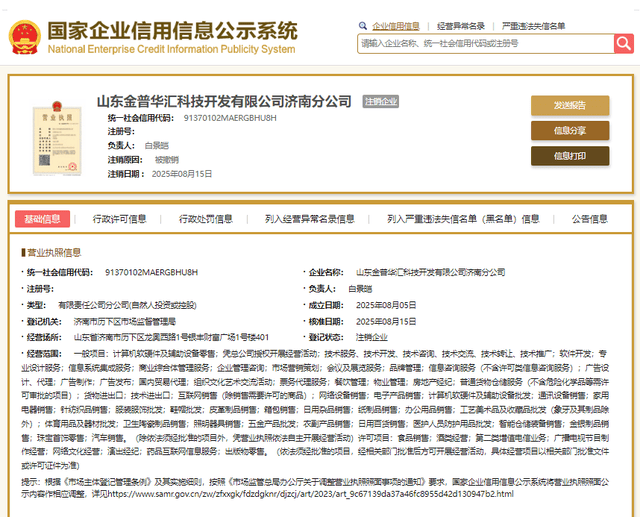Click the English subtitle National Enterprise Credit Information Publicity System
Viewport: 640px width, 517px height.
pyautogui.click(x=171, y=49)
